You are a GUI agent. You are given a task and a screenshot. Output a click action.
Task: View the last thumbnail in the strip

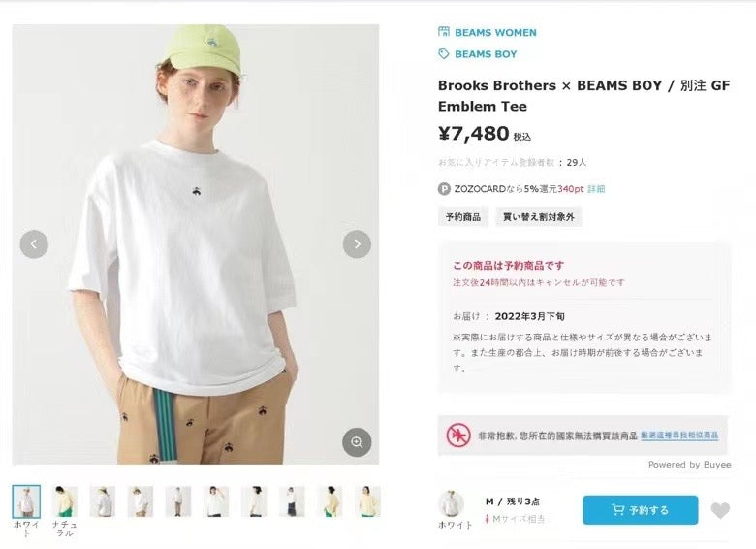coord(367,501)
